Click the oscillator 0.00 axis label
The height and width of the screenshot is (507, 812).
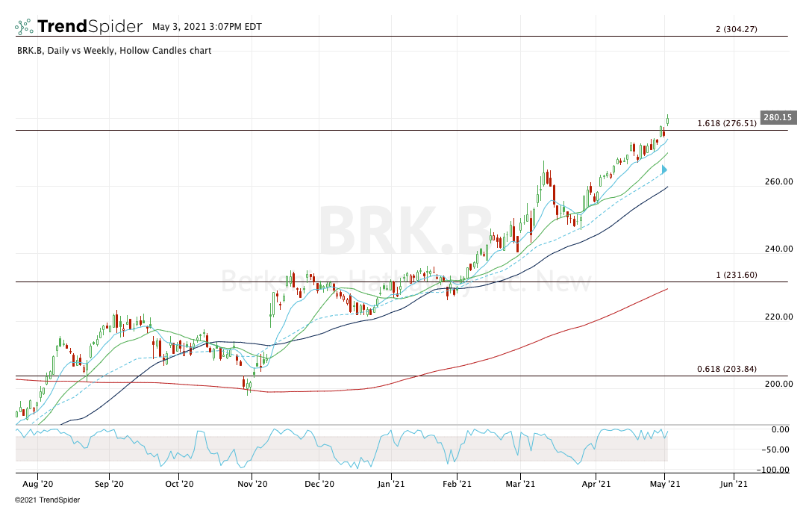point(781,430)
